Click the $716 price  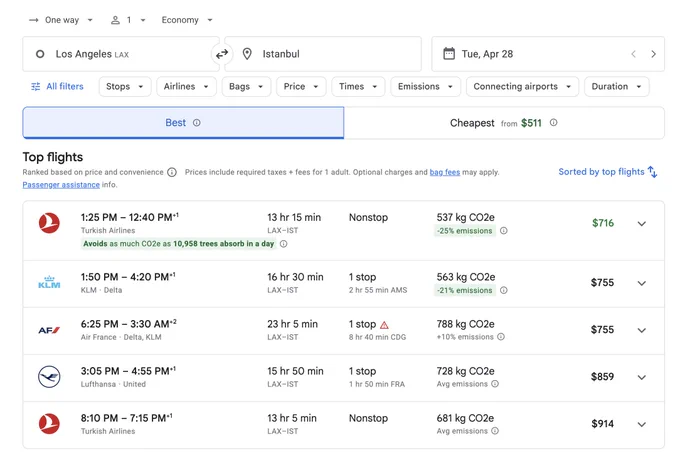pyautogui.click(x=603, y=223)
